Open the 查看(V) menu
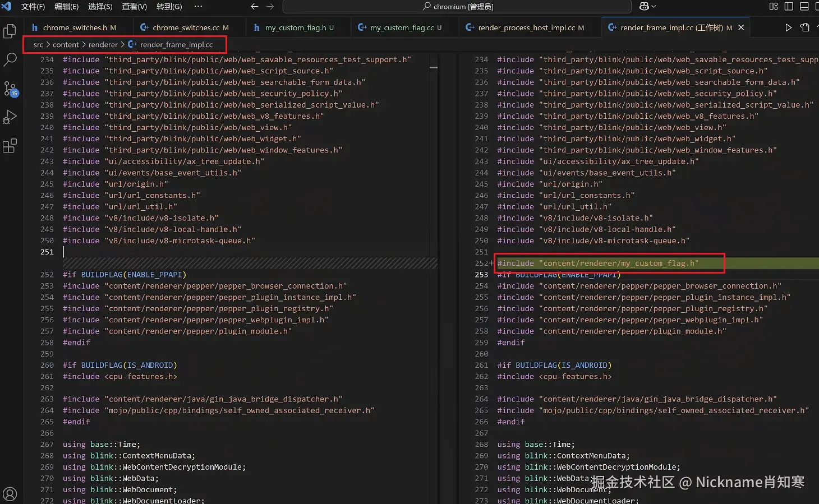 tap(134, 7)
